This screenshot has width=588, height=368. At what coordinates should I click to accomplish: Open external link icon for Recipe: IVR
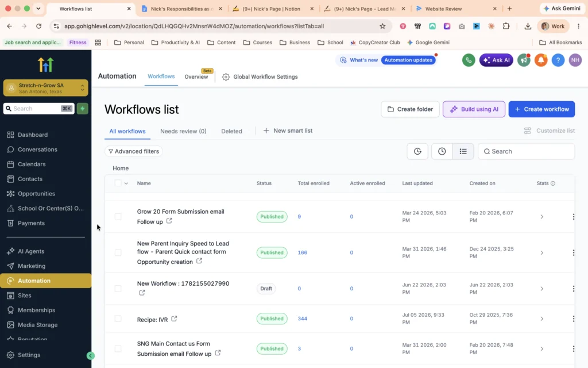(174, 319)
